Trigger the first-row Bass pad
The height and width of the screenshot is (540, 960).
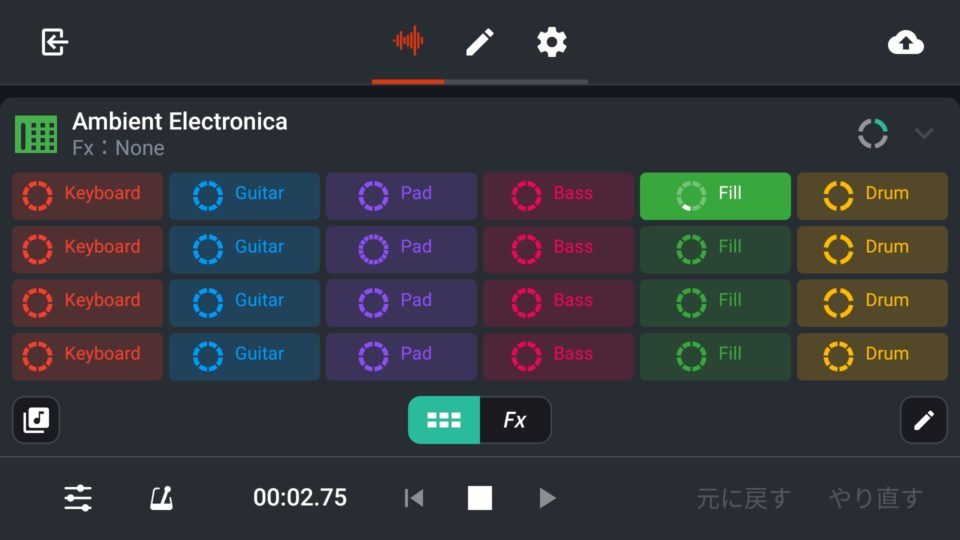tap(558, 196)
